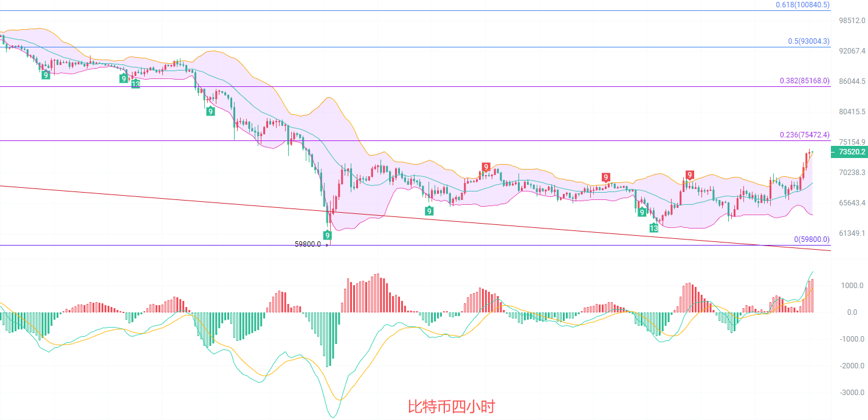Screen dimensions: 868x420
Task: Select the 0.236(75472.4) Fibonacci label
Action: [x=804, y=135]
